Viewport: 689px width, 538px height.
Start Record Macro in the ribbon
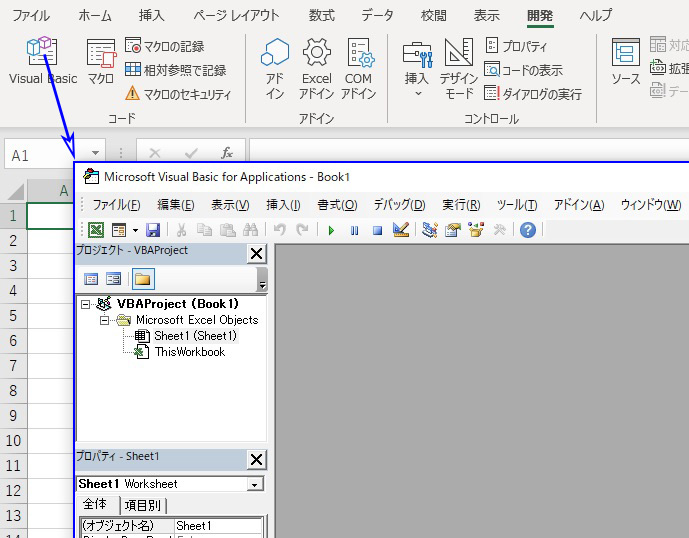click(165, 46)
